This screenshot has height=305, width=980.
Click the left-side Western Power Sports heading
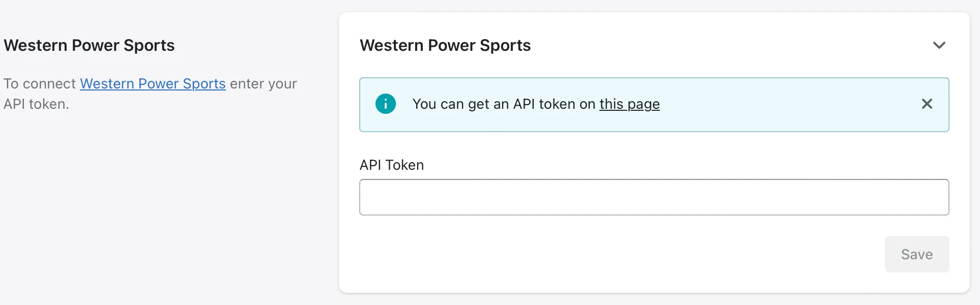[89, 46]
